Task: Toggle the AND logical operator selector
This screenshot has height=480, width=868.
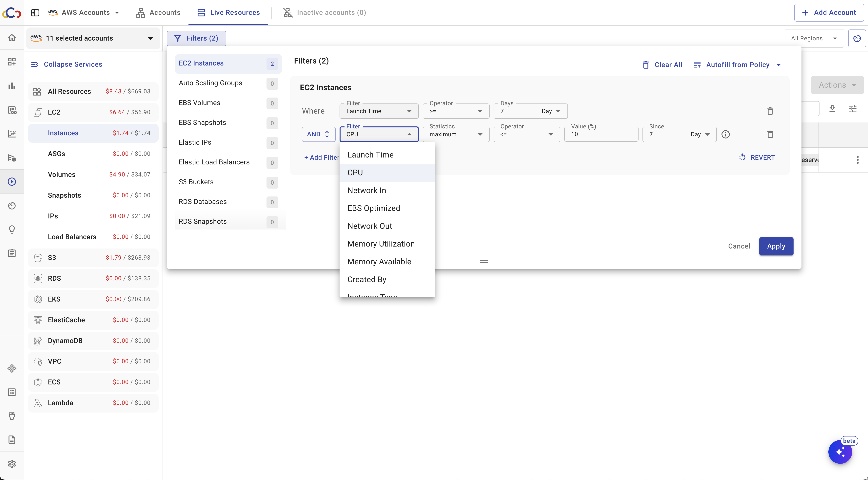Action: [x=318, y=134]
